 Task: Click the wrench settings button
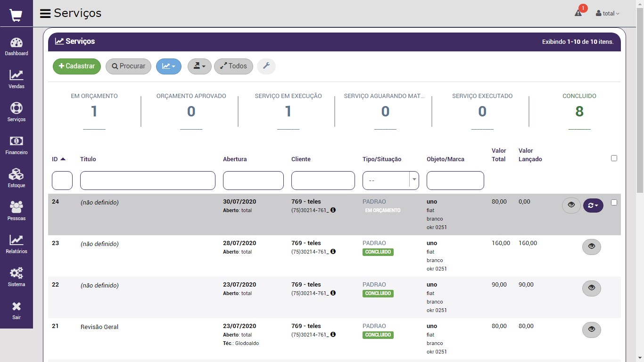pyautogui.click(x=266, y=66)
